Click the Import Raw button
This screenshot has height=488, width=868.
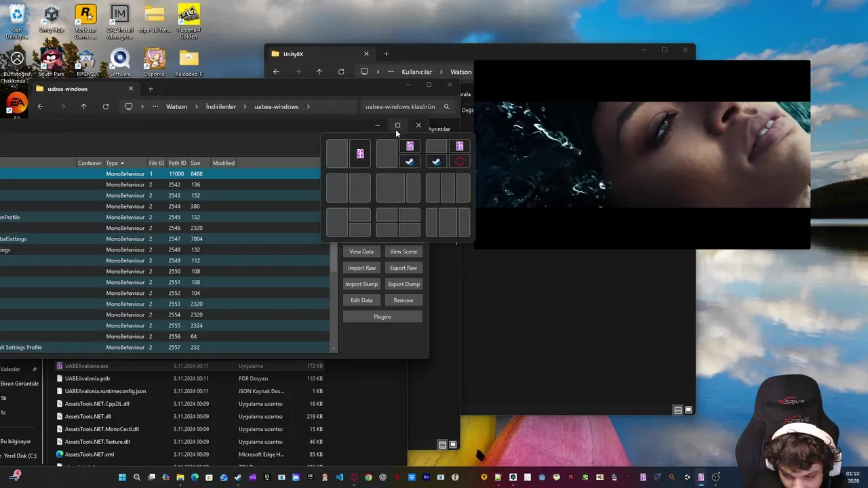click(361, 268)
